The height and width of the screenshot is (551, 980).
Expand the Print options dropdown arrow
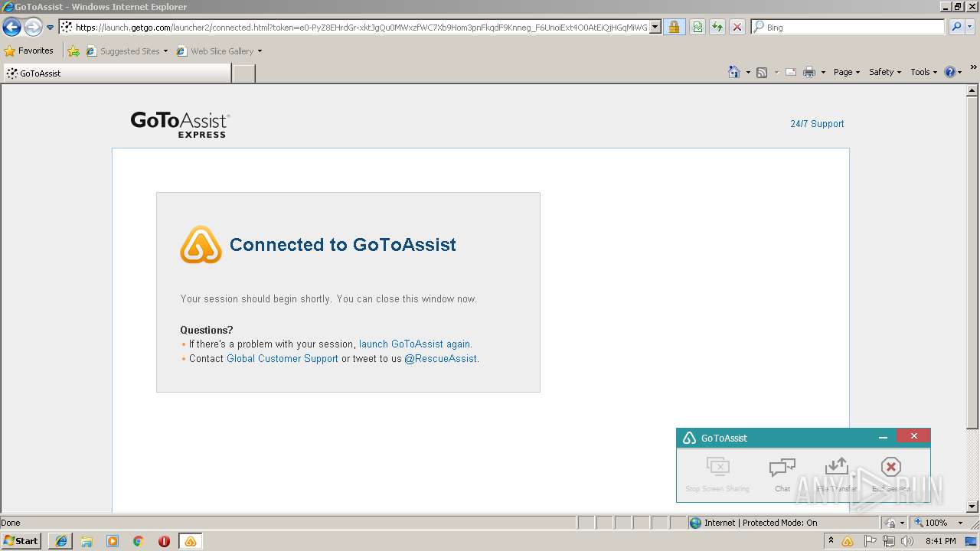coord(823,72)
